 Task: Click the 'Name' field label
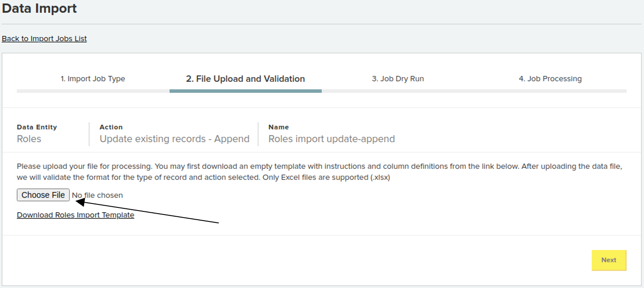[x=279, y=127]
